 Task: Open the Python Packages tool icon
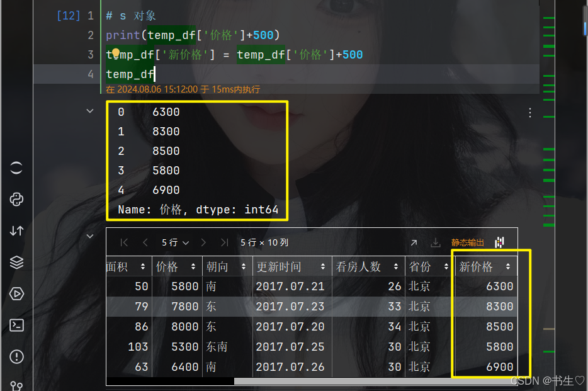(x=16, y=200)
